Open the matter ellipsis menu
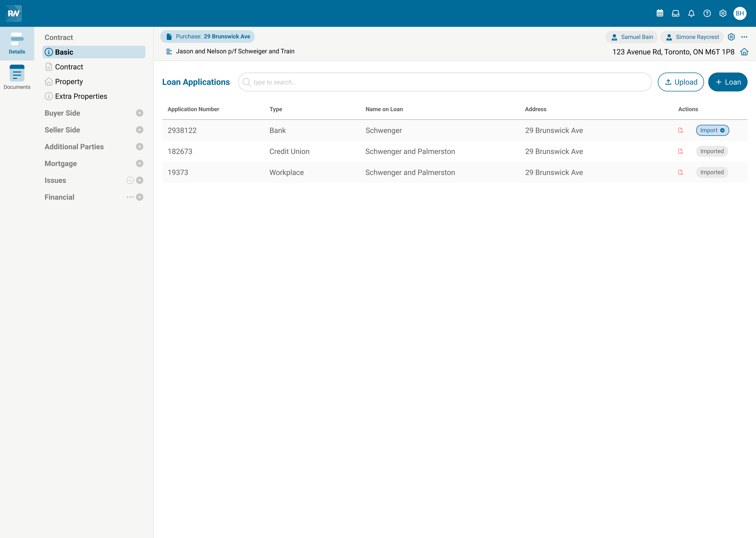756x538 pixels. coord(744,37)
